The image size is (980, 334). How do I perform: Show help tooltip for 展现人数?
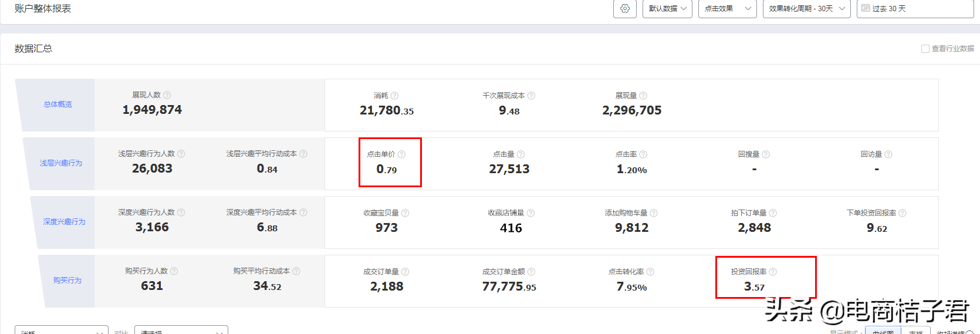[x=167, y=95]
